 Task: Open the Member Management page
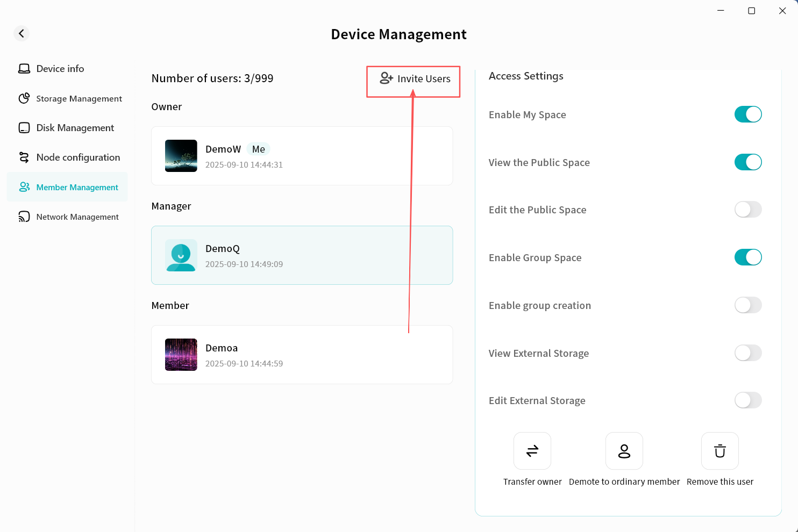click(77, 187)
